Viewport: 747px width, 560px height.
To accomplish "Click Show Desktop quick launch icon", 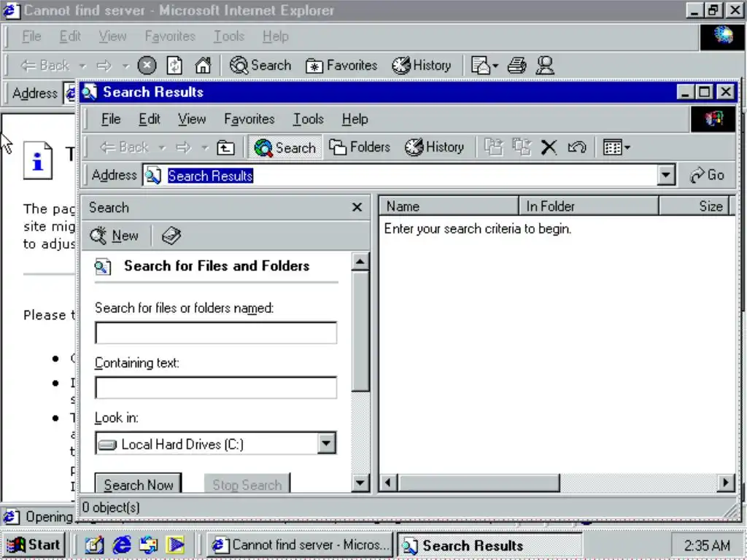I will [x=94, y=545].
